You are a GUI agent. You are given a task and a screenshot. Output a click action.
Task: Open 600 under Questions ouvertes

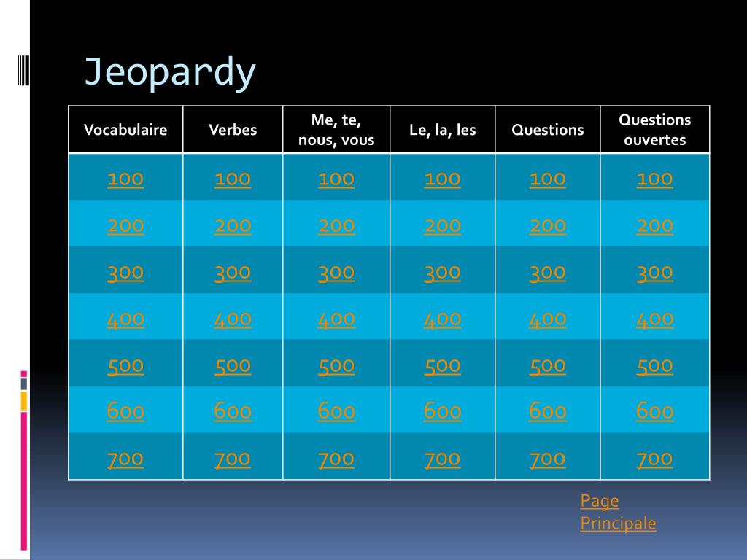coord(655,411)
